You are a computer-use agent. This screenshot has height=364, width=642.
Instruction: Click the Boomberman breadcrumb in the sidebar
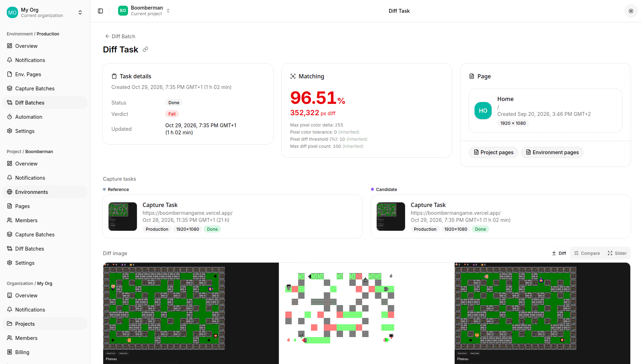[x=39, y=152]
